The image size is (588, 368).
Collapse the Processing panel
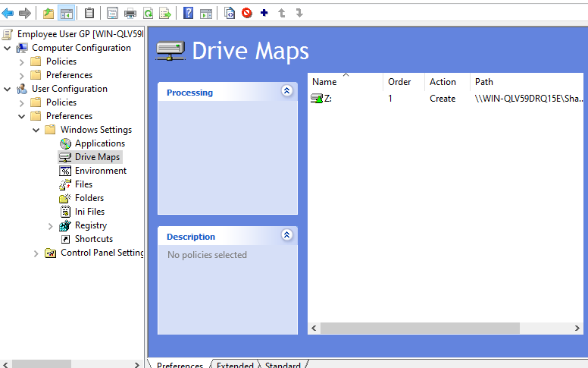[x=286, y=91]
